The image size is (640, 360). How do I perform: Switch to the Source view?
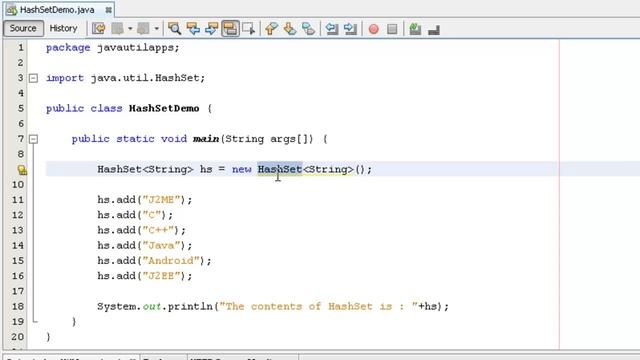pyautogui.click(x=23, y=28)
